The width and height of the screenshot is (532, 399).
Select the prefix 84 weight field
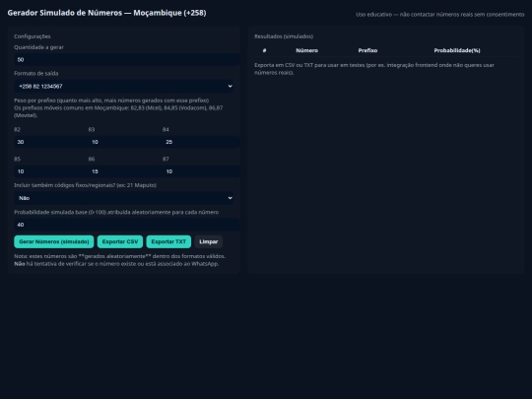(x=201, y=142)
